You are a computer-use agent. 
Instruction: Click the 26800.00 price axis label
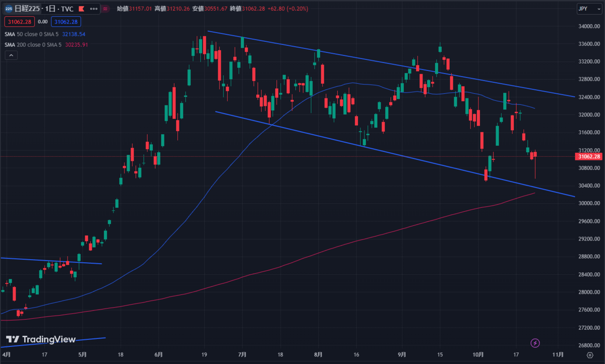click(590, 345)
